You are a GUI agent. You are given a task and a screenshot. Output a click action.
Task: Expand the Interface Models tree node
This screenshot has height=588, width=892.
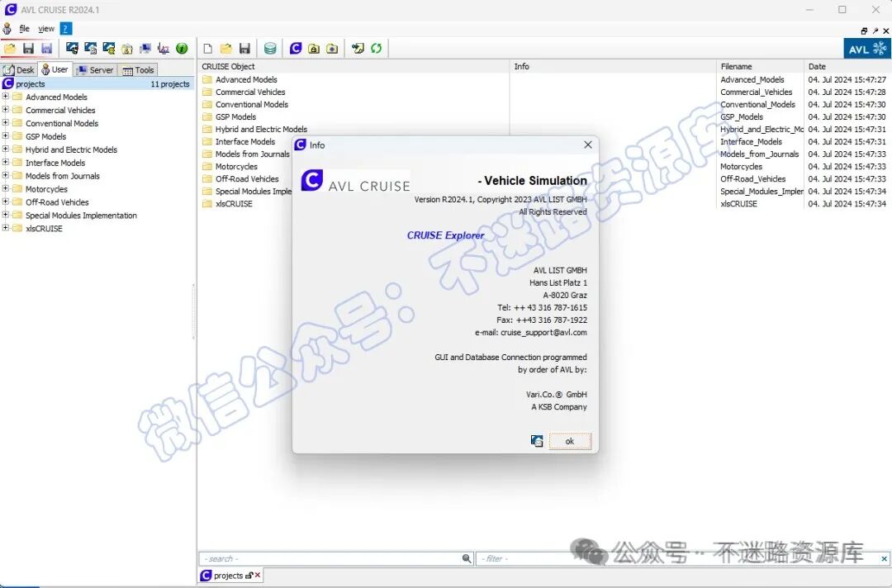point(6,162)
